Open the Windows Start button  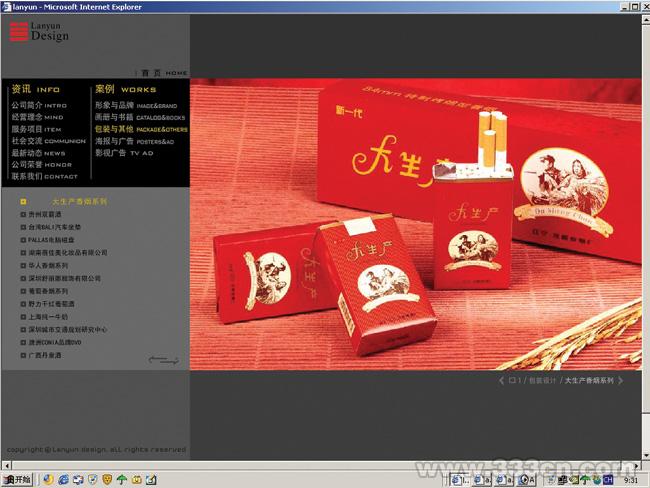[x=18, y=480]
